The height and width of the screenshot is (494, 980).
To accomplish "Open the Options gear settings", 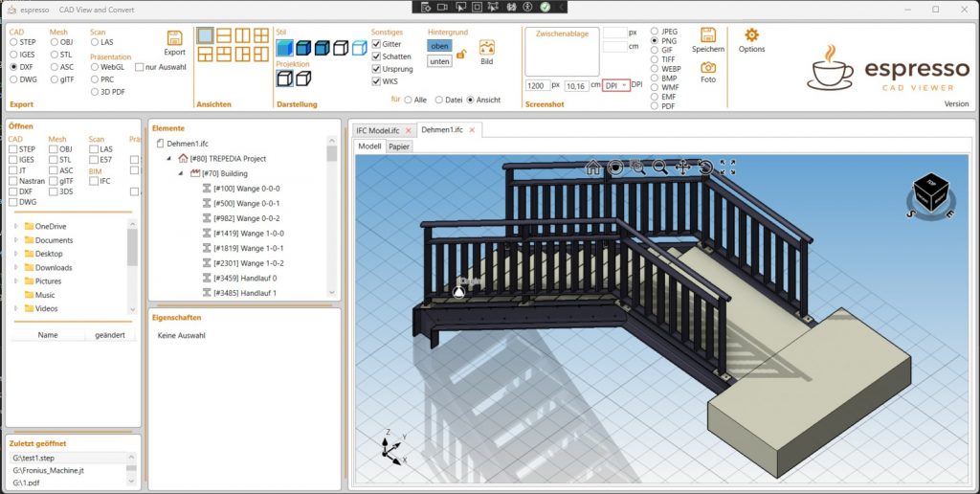I will click(x=751, y=35).
